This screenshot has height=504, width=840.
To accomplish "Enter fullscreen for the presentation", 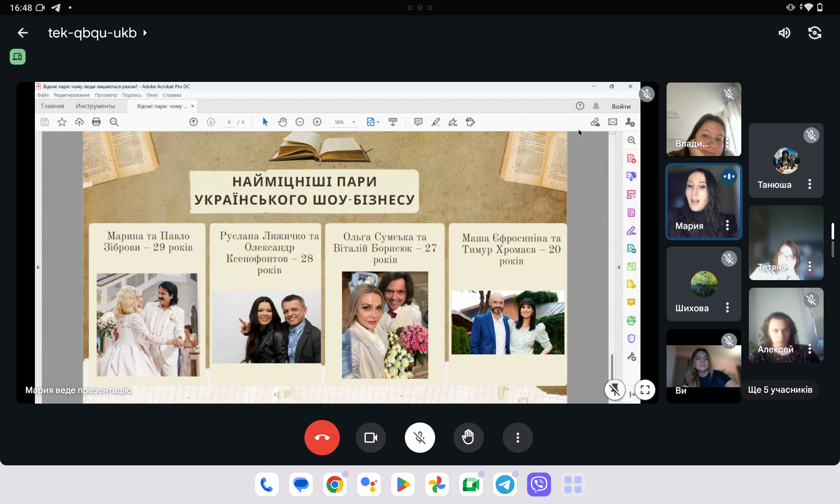I will click(645, 390).
